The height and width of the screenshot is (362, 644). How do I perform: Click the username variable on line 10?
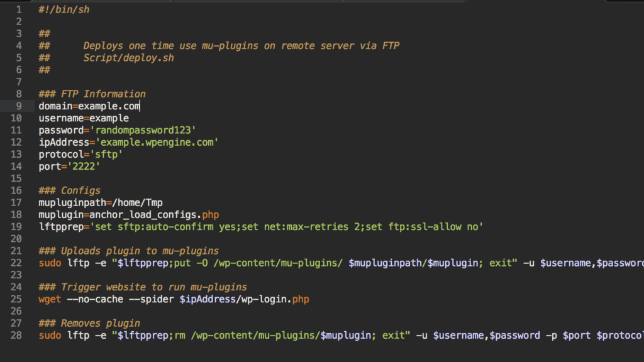[x=61, y=118]
